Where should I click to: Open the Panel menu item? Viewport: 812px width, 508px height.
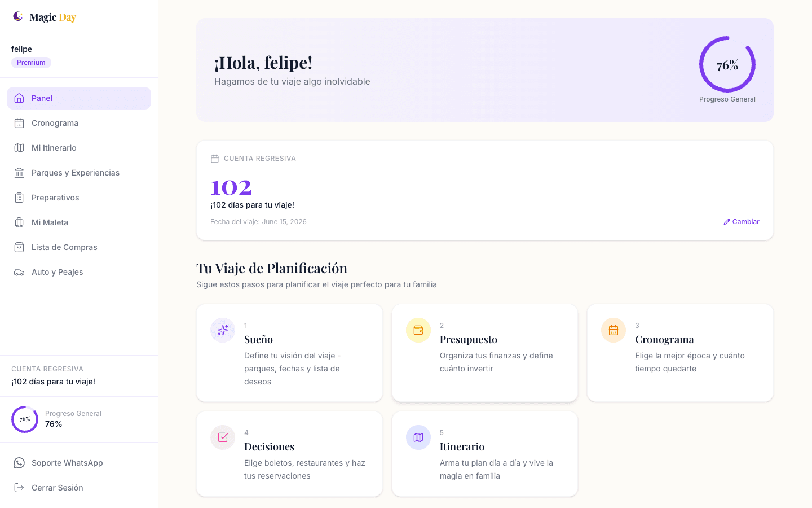pyautogui.click(x=79, y=98)
